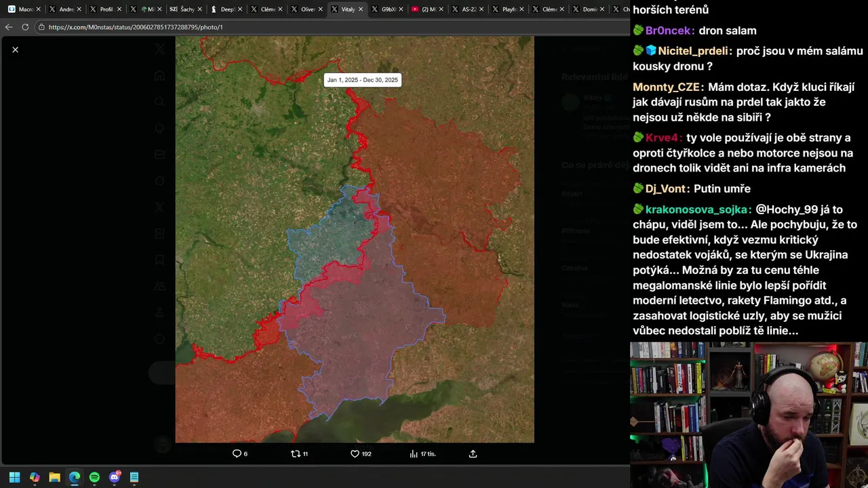This screenshot has width=868, height=488.
Task: Click chat username Dj_Vont
Action: point(667,189)
